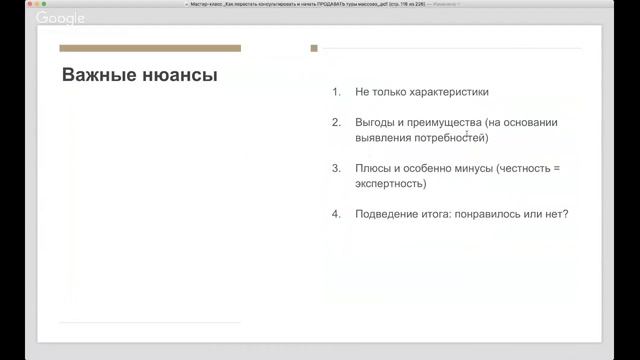
Task: Click the text 'Выгоды и преимущества (на основании'
Action: pos(456,122)
